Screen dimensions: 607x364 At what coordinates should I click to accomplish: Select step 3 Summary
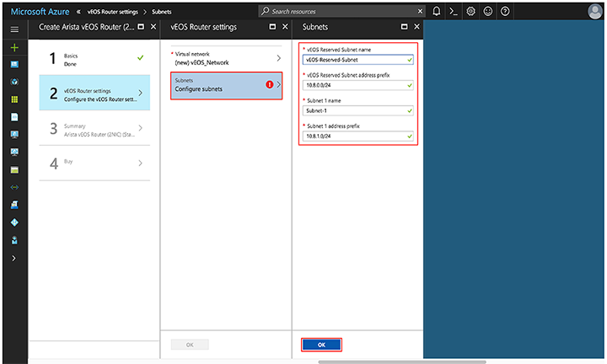[94, 128]
